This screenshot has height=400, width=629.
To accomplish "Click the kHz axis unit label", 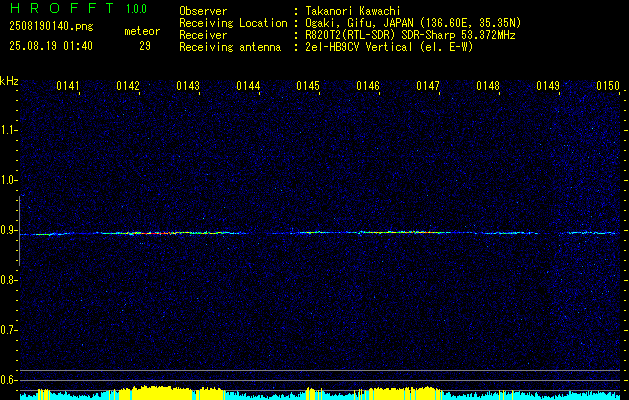I will click(x=9, y=81).
